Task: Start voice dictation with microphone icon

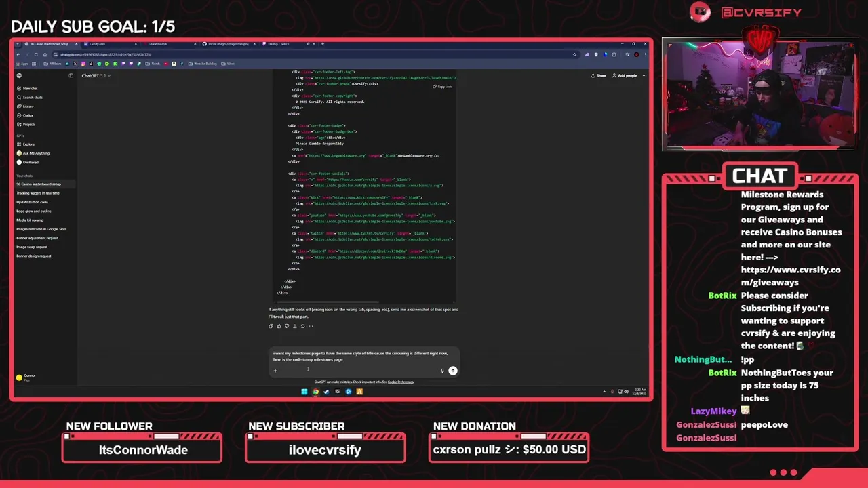Action: pos(442,371)
